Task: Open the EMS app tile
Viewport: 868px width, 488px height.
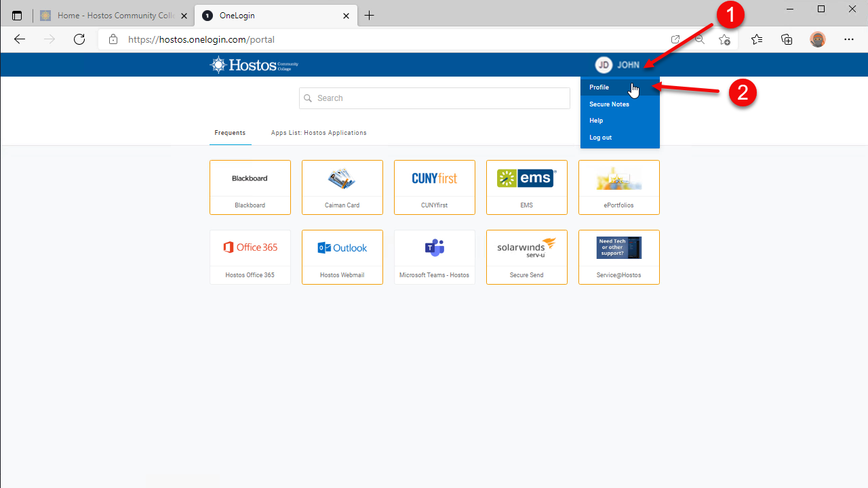Action: pos(526,187)
